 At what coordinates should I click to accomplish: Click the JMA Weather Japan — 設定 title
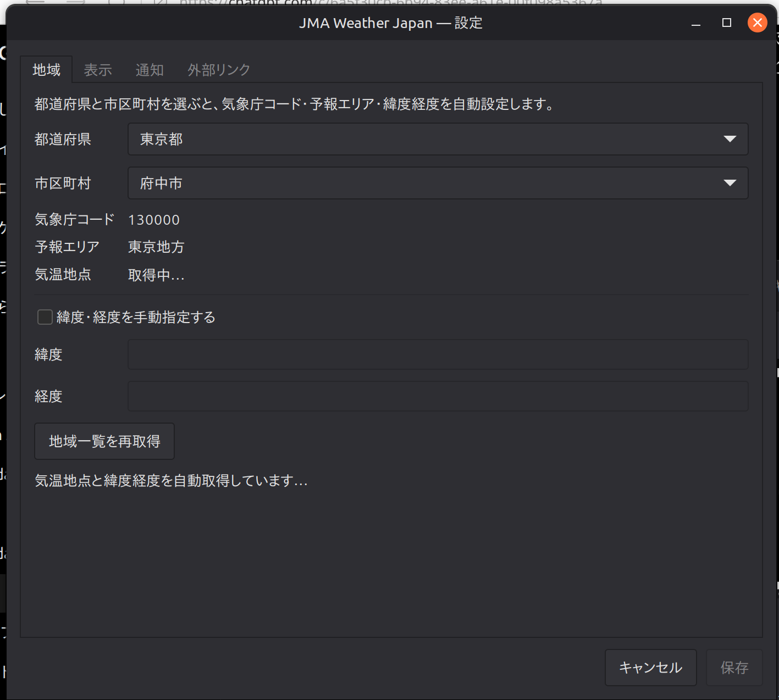click(x=391, y=23)
